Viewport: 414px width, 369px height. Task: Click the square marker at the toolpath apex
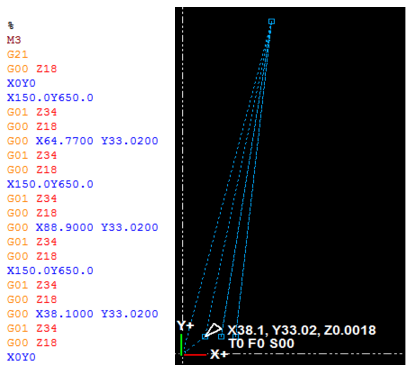271,22
